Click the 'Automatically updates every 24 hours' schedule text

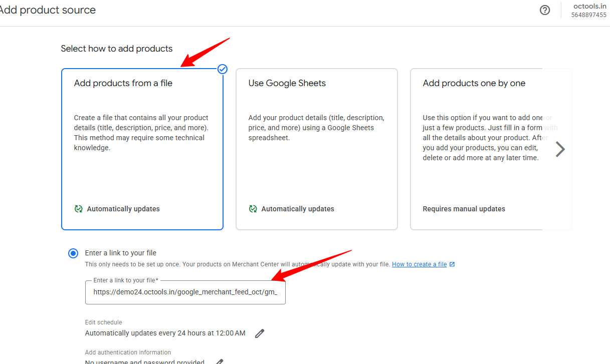[165, 333]
